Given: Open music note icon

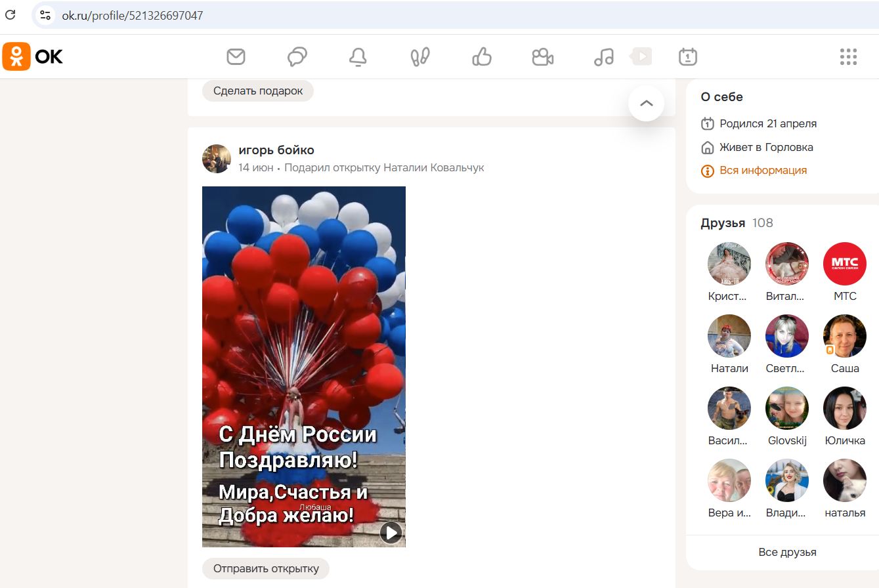Looking at the screenshot, I should point(603,57).
